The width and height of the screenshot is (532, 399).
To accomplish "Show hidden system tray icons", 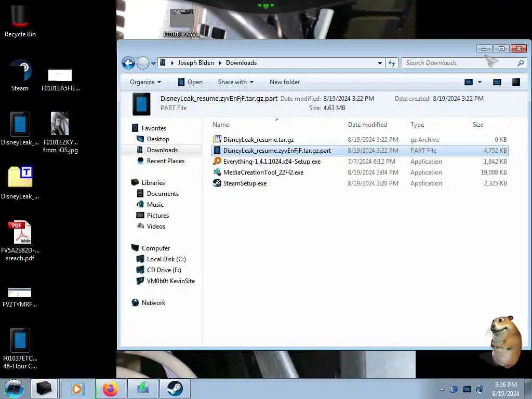I will point(442,389).
